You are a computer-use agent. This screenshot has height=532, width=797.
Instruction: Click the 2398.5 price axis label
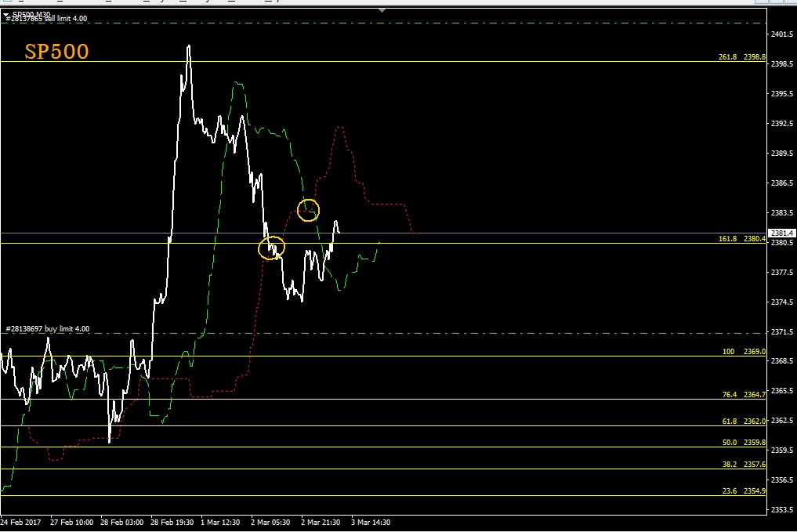[x=782, y=64]
